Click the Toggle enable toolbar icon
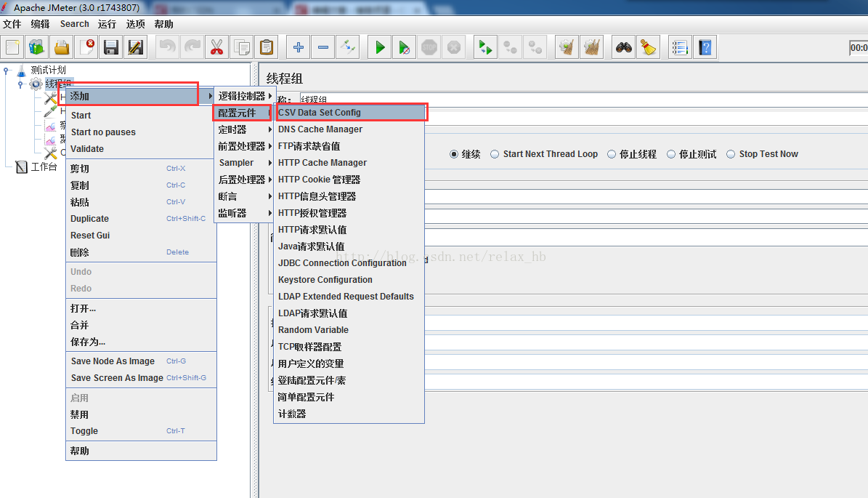Image resolution: width=868 pixels, height=498 pixels. tap(348, 48)
